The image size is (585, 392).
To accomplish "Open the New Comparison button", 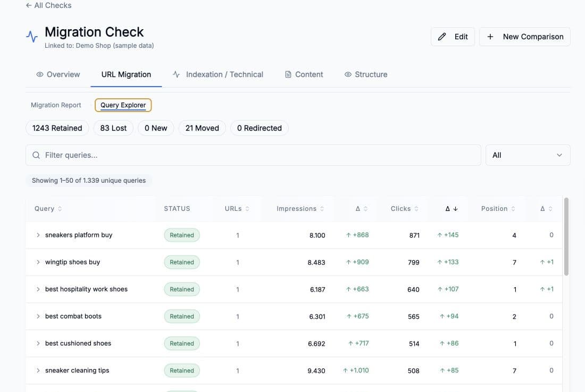I will tap(524, 37).
